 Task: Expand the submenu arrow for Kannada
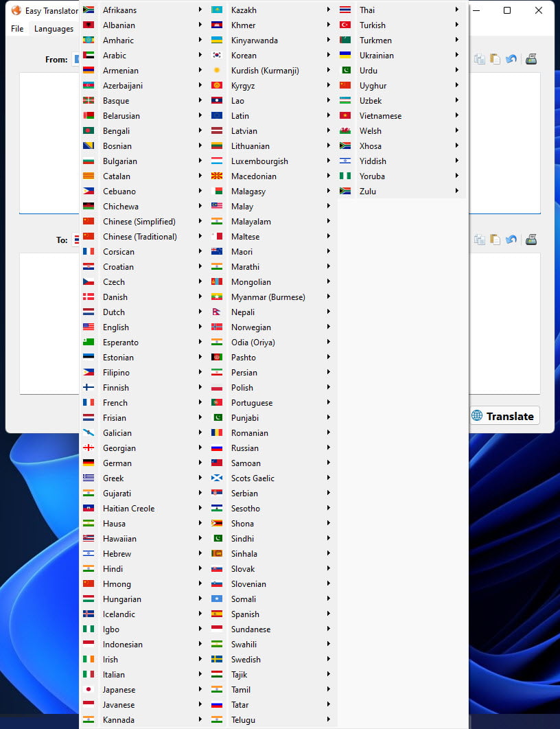pyautogui.click(x=200, y=719)
